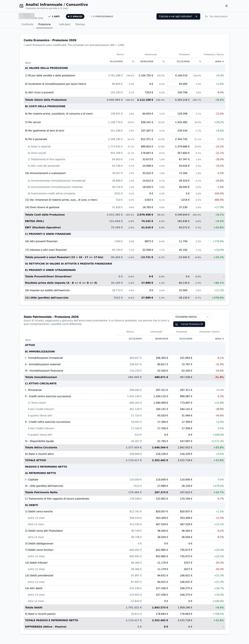Viewport: 249px width, 644px height.
Task: Edit the Per servizi projection field 1.432.482
Action: point(179,122)
